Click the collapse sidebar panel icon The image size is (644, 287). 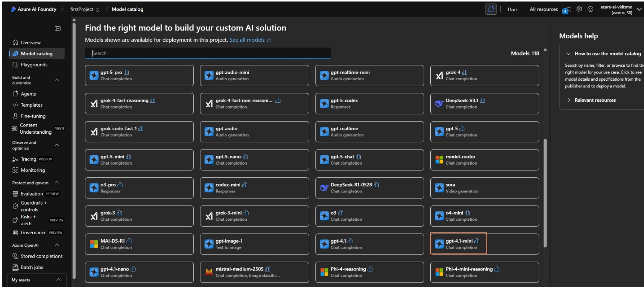tap(58, 29)
